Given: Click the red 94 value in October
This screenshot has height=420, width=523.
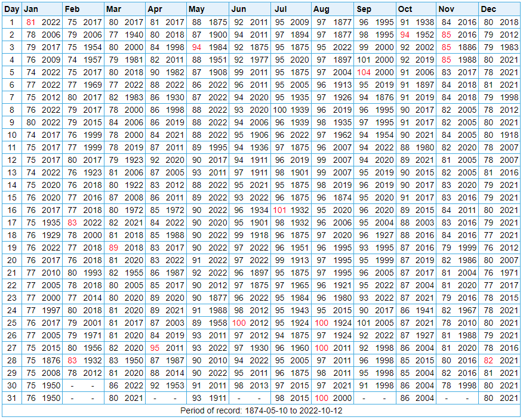Looking at the screenshot, I should [405, 35].
